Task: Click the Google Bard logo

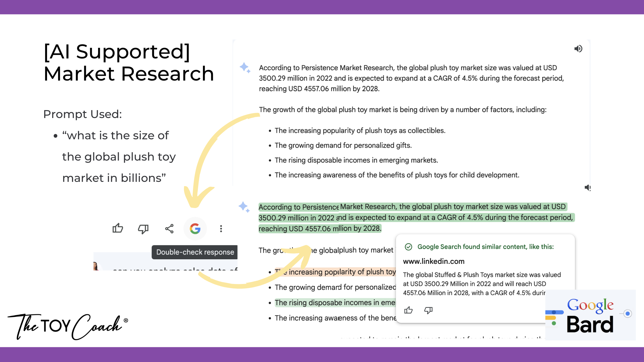Action: (590, 315)
